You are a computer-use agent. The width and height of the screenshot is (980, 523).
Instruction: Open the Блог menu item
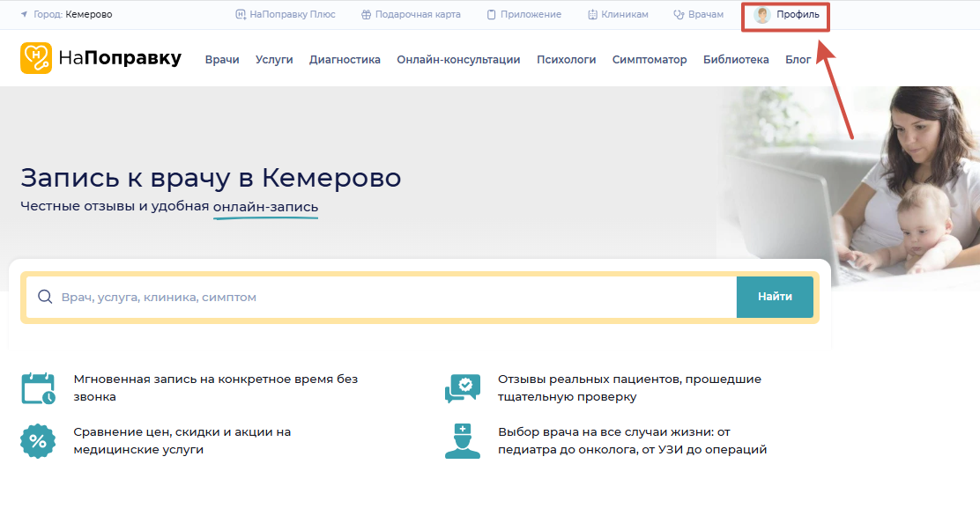point(798,60)
